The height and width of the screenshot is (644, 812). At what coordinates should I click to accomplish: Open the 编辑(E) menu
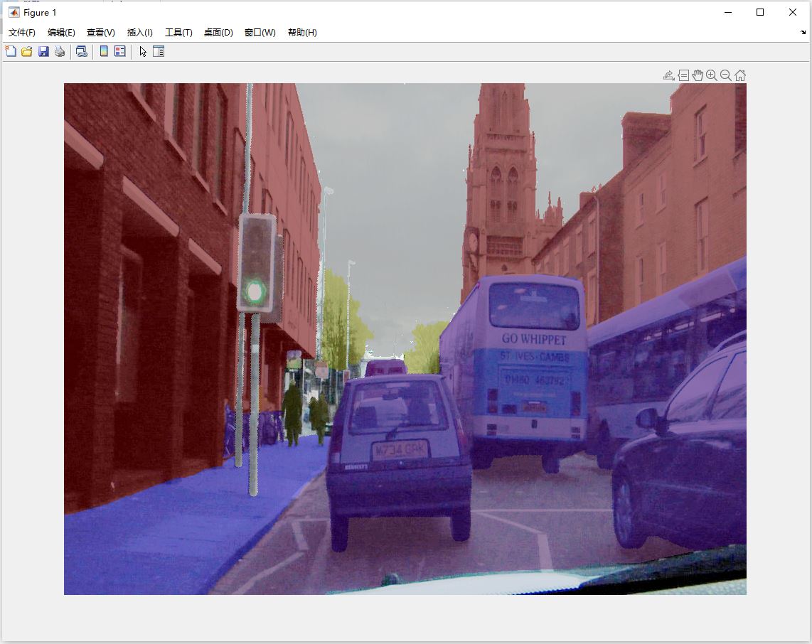61,33
